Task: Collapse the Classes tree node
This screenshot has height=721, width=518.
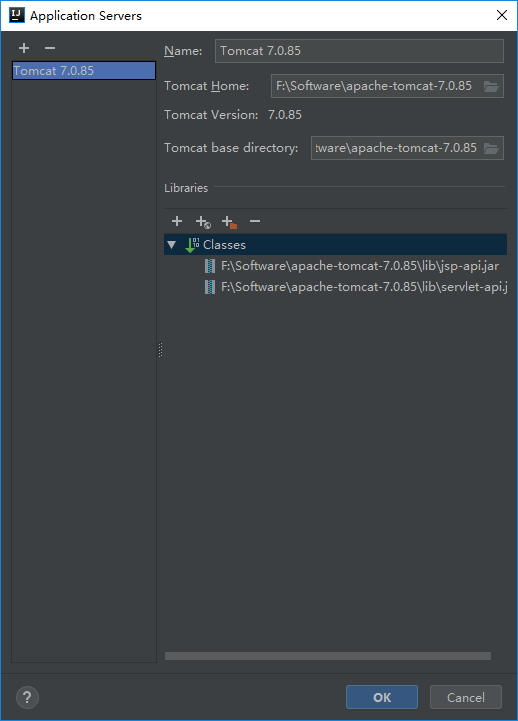Action: (x=172, y=245)
